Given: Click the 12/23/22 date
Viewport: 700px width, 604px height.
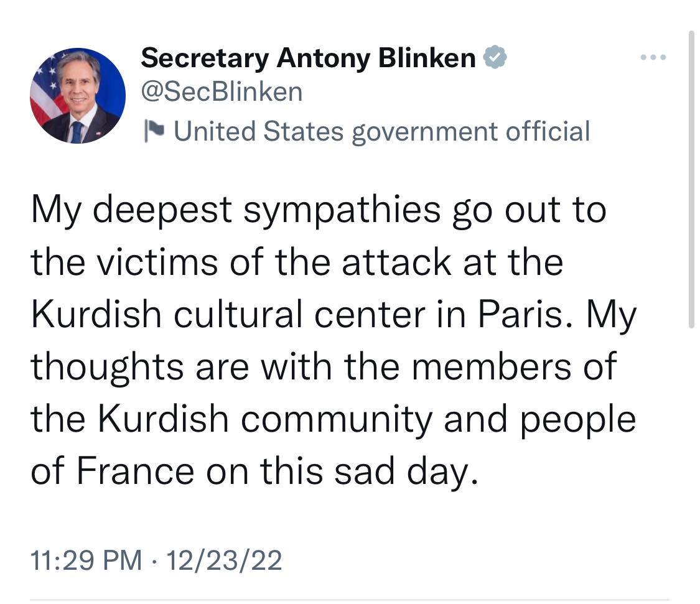Looking at the screenshot, I should click(229, 560).
